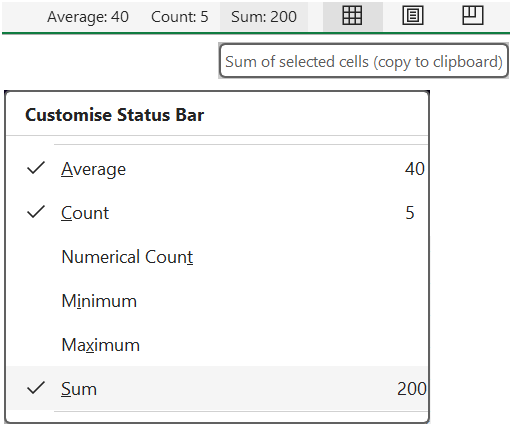This screenshot has height=424, width=510.
Task: Enable the Maximum menu entry
Action: [217, 345]
